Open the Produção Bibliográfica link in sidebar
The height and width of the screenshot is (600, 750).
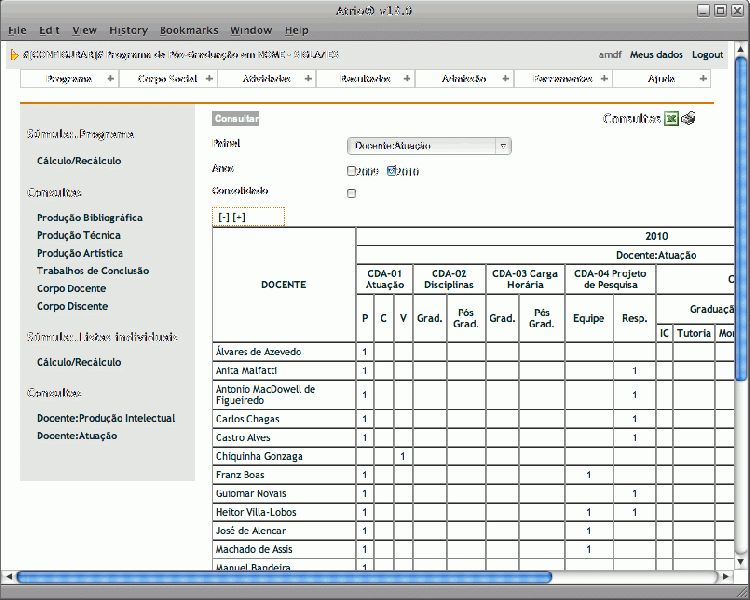pyautogui.click(x=89, y=217)
